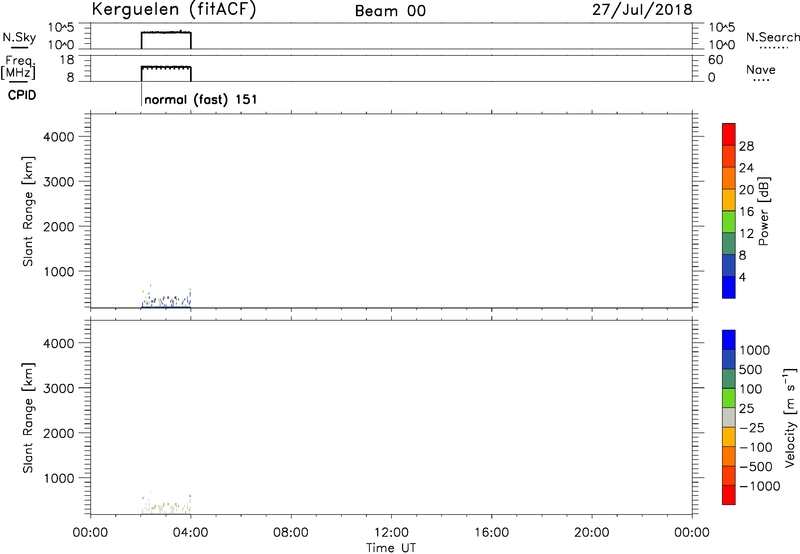Click the '500' label on velocity colorbar
This screenshot has height=554, width=800.
pos(751,370)
